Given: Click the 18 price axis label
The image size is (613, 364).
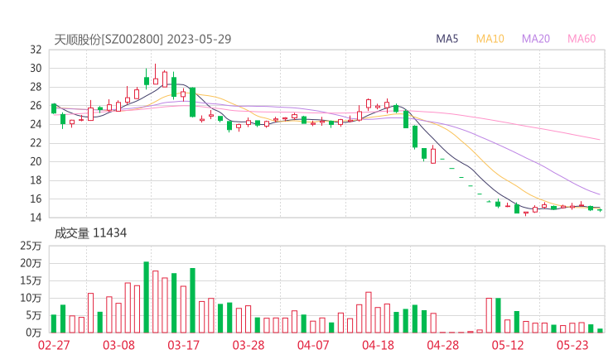Looking at the screenshot, I should coord(36,180).
